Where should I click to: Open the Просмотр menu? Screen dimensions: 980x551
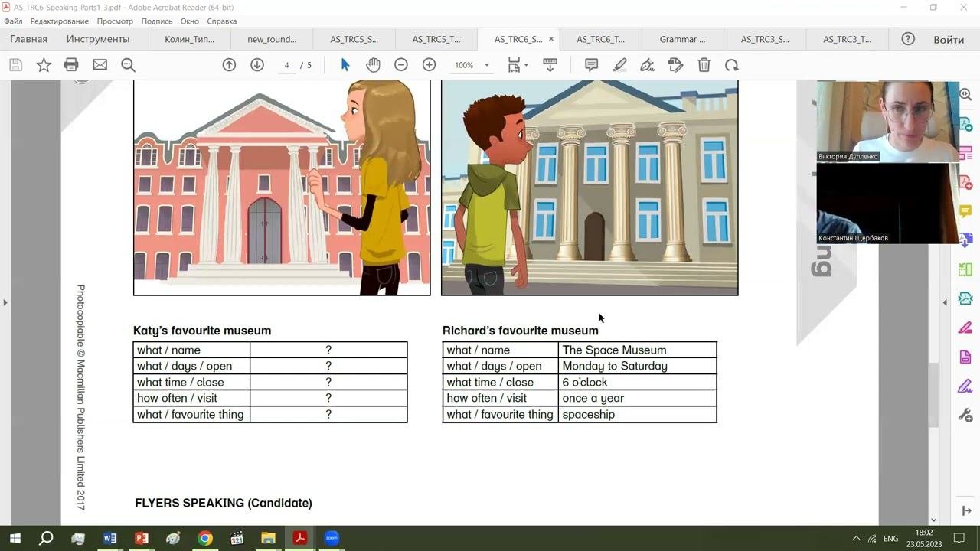pyautogui.click(x=115, y=21)
